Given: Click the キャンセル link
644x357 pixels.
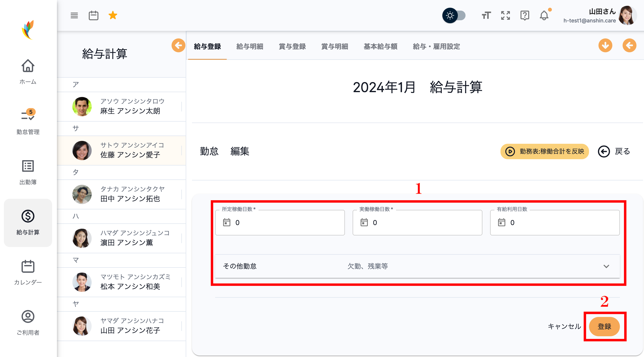Looking at the screenshot, I should 564,326.
